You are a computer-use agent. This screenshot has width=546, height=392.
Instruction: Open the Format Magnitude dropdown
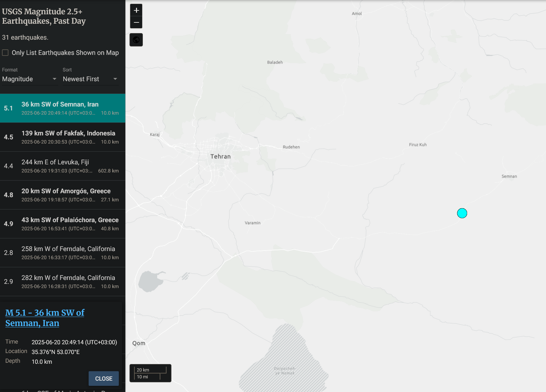coord(30,79)
